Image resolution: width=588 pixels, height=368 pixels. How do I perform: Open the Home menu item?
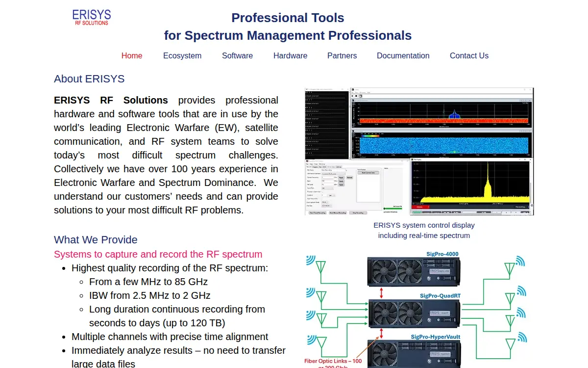(x=132, y=55)
